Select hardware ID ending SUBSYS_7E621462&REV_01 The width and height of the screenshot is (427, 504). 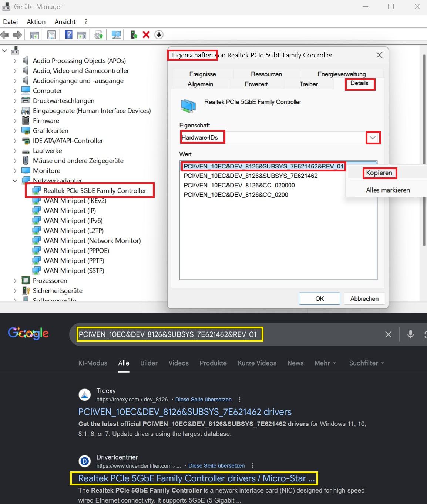coord(264,166)
